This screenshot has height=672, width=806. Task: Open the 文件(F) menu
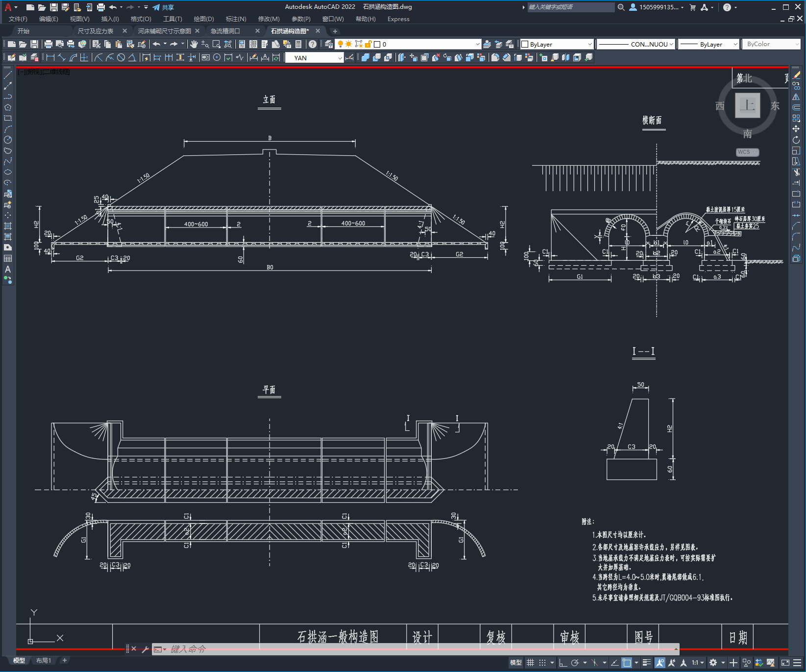tap(18, 19)
